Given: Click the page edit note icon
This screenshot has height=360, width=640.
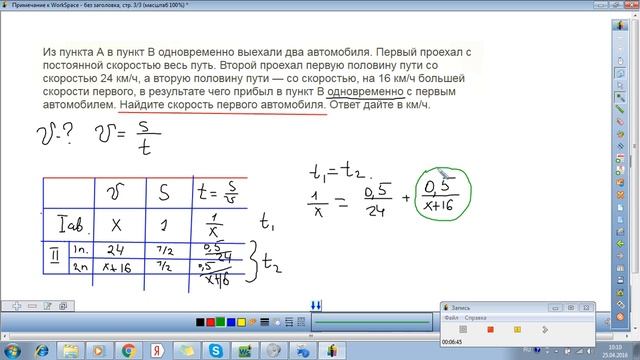Looking at the screenshot, I should 48,306.
